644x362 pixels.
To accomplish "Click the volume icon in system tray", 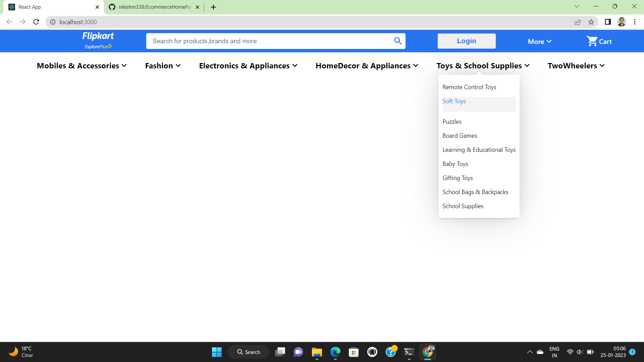I will (580, 352).
